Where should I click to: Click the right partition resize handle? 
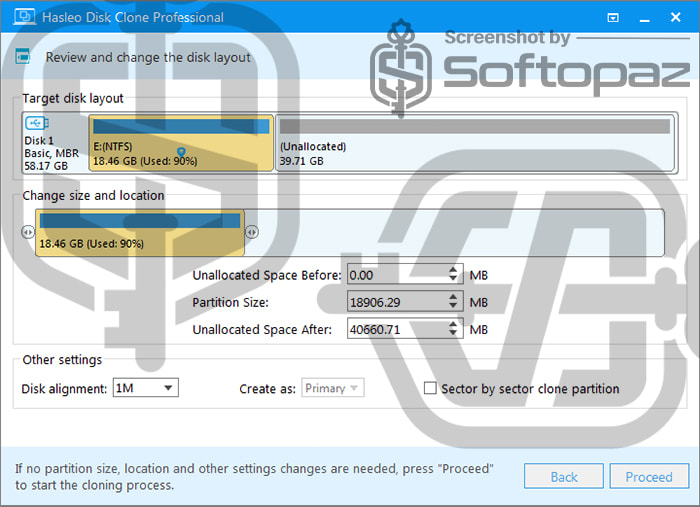(252, 232)
